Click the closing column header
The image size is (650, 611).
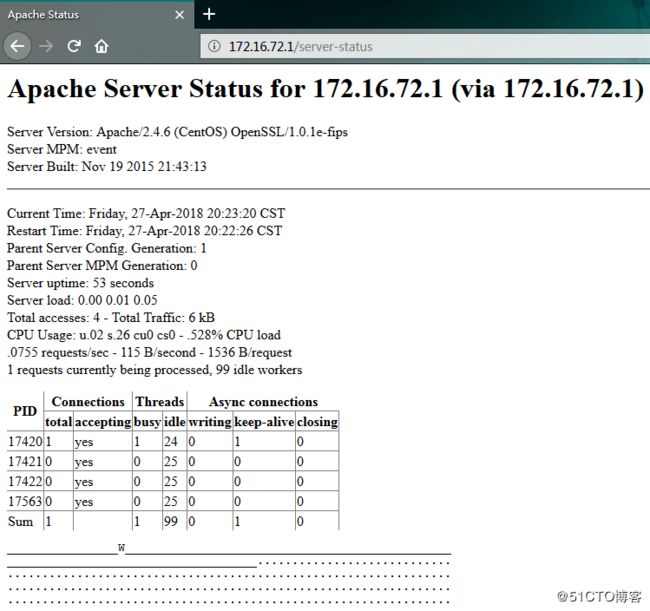point(318,422)
